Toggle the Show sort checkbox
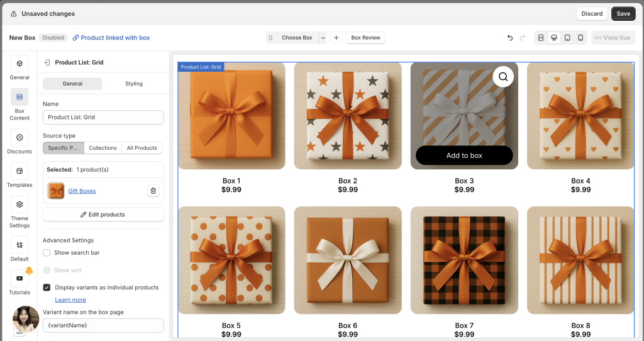644x341 pixels. 47,271
